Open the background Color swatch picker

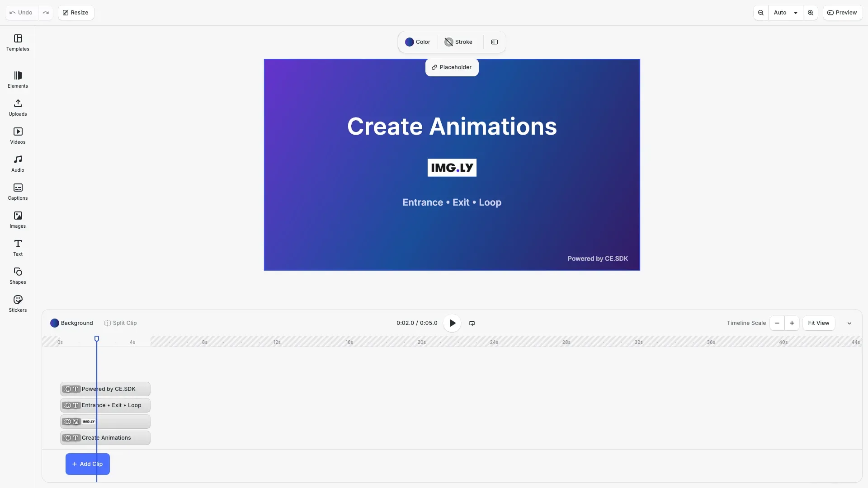410,42
